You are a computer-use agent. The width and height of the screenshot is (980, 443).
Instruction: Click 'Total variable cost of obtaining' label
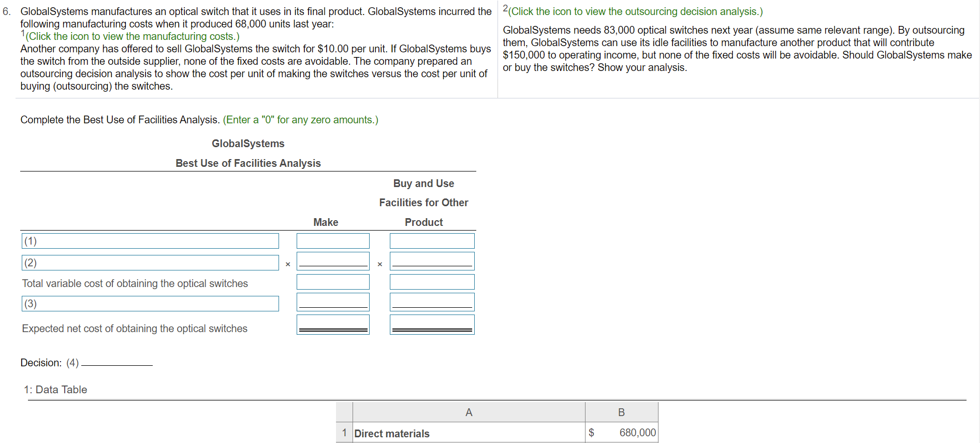(135, 283)
